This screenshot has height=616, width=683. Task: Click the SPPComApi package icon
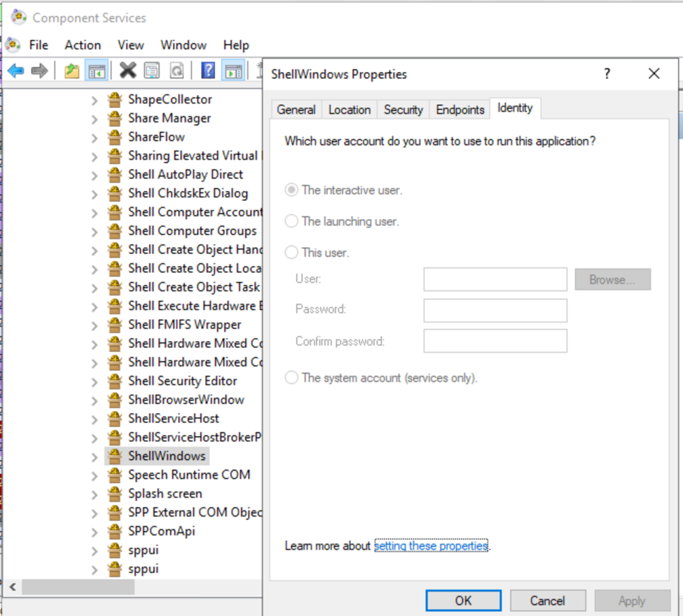(x=115, y=531)
